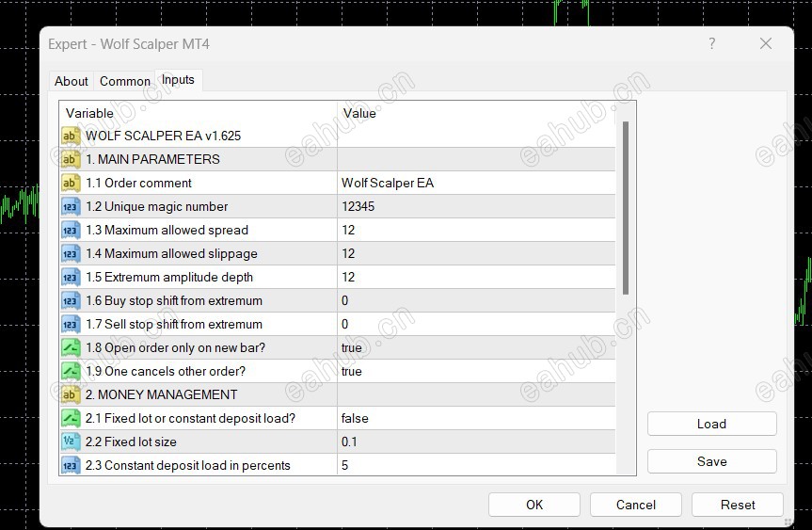
Task: Select the '2.1 Fixed lot or constant deposit load?' label
Action: point(191,418)
